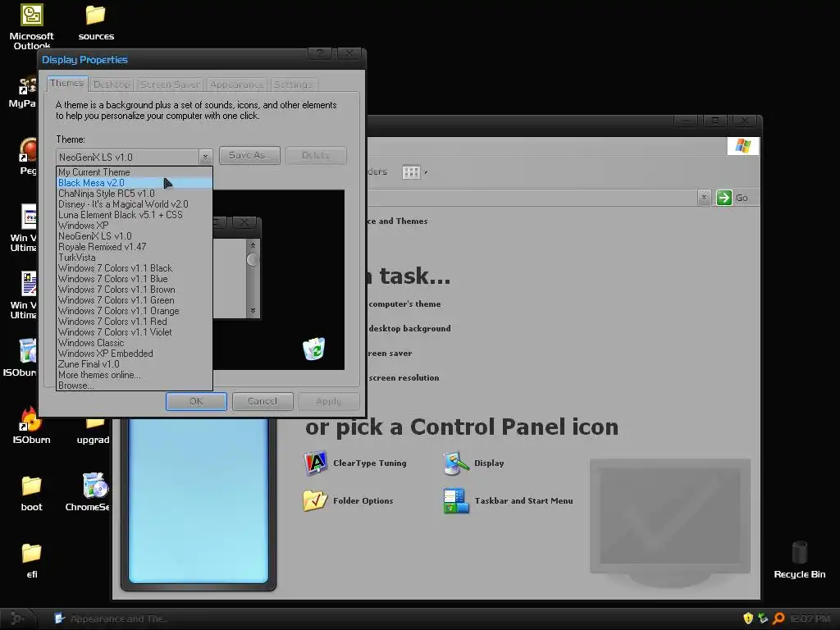Pick NeoGenix LS v1.0 in list

click(135, 236)
